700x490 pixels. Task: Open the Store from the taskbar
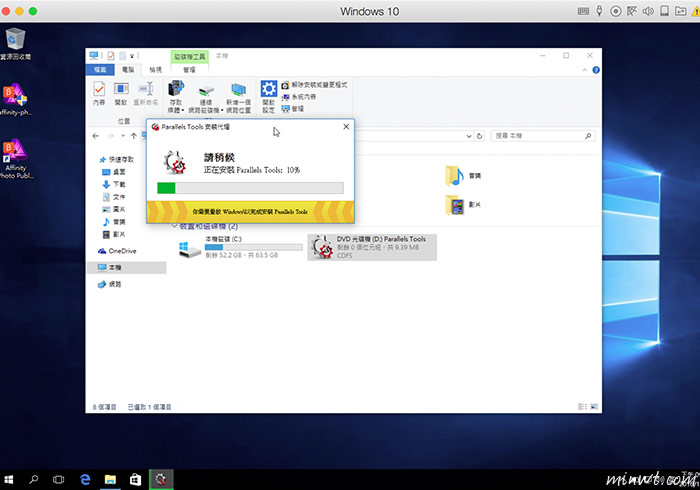pyautogui.click(x=135, y=480)
